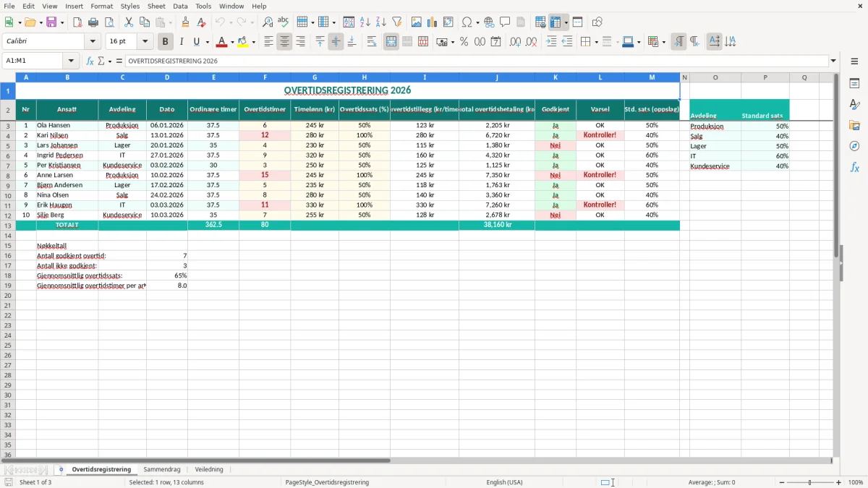This screenshot has width=868, height=488.
Task: Select row header 13
Action: click(7, 225)
